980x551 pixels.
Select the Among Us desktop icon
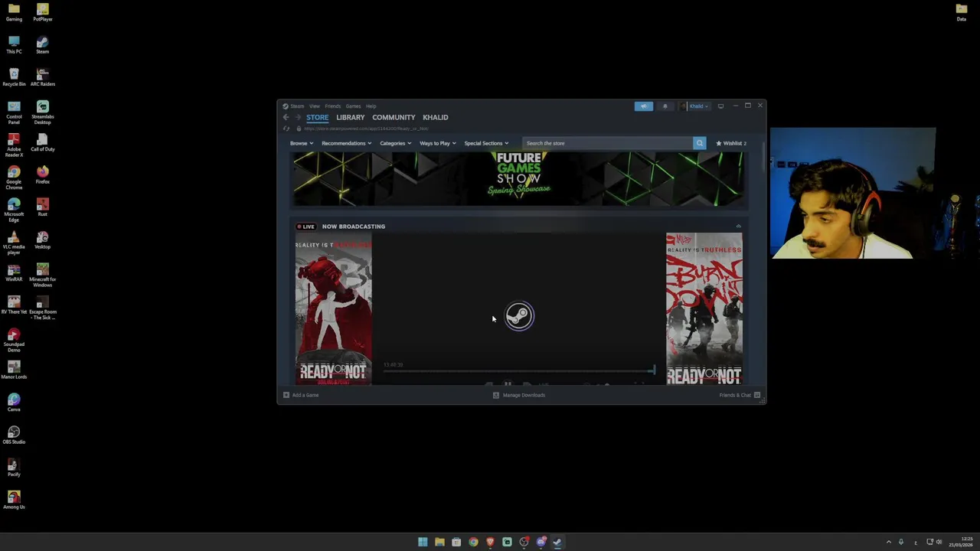coord(14,500)
